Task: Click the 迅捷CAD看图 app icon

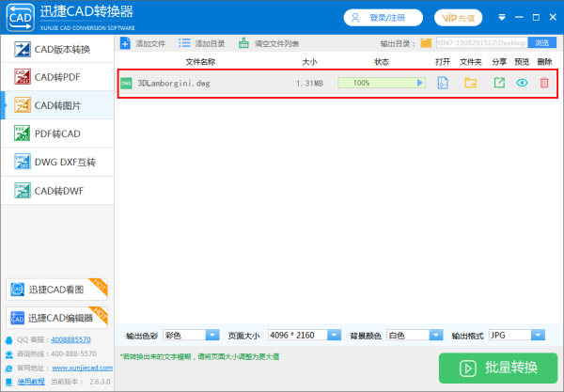Action: coord(17,290)
